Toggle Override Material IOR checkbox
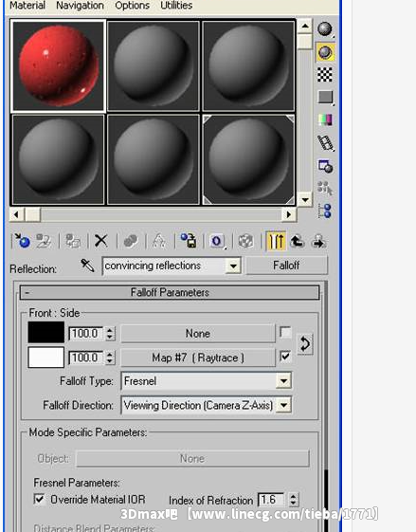Viewport: 416px width, 532px height. point(40,499)
